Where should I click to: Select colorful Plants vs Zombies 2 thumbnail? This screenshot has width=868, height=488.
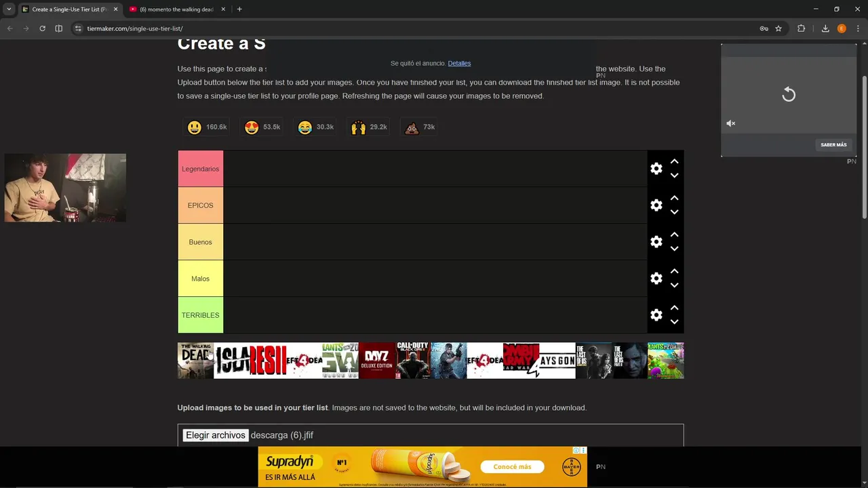click(x=666, y=361)
